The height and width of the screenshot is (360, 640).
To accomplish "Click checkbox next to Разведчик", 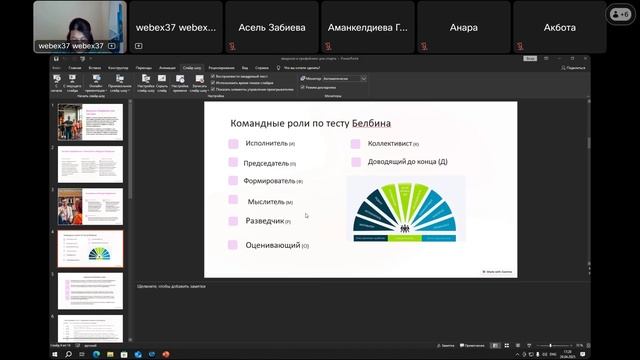I will 233,221.
